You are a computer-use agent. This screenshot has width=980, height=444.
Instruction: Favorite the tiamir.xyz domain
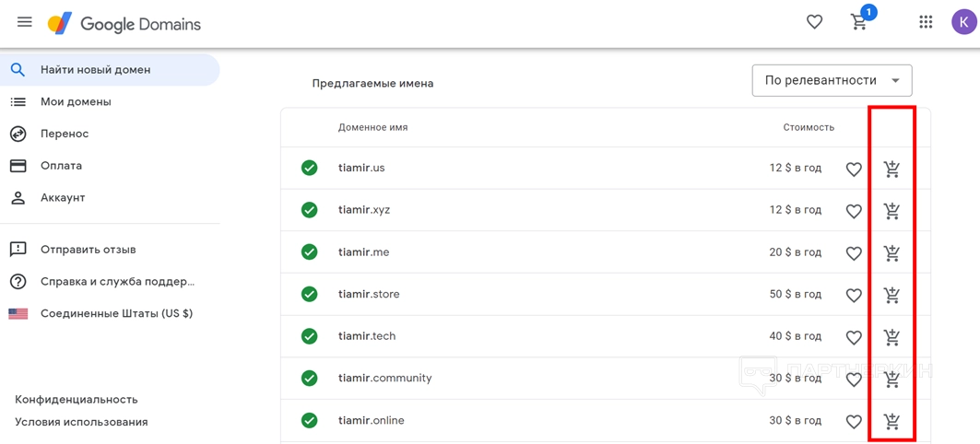[854, 211]
